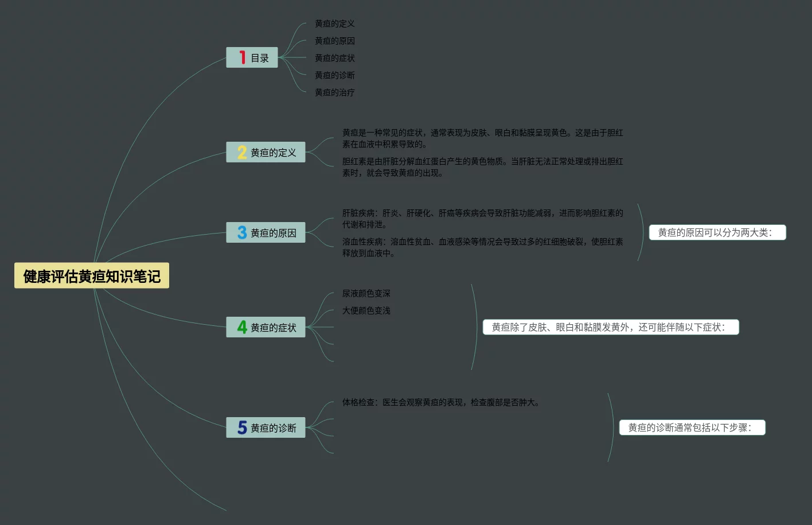Click subtopic 黄疸的原因 under 目录

(335, 41)
